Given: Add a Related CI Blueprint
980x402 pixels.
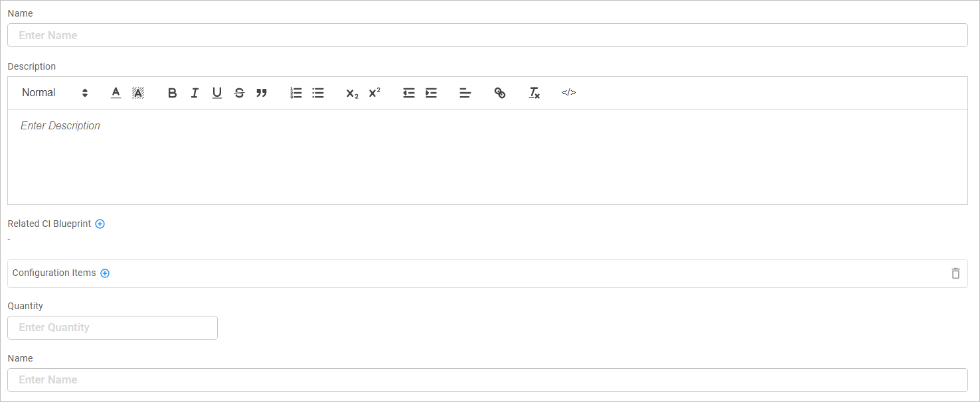Looking at the screenshot, I should 100,224.
